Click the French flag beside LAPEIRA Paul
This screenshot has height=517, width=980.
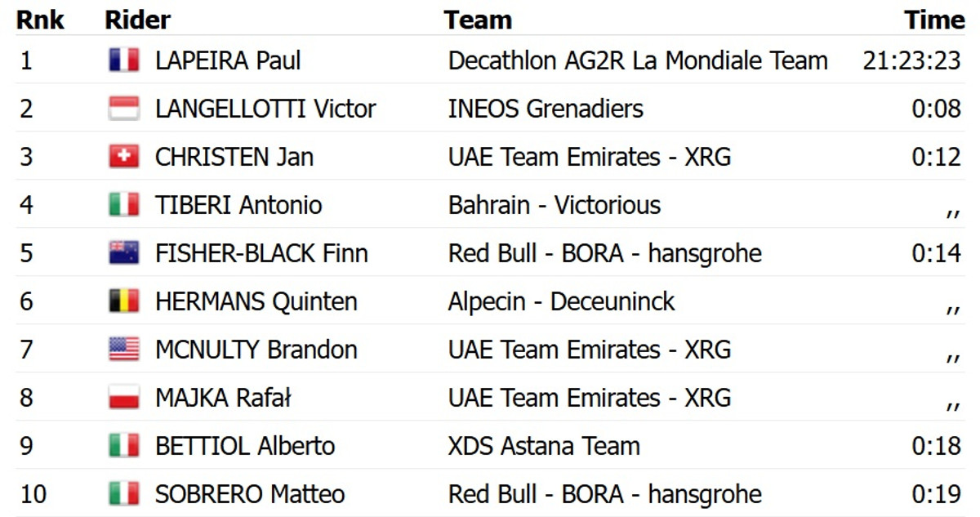click(x=123, y=60)
